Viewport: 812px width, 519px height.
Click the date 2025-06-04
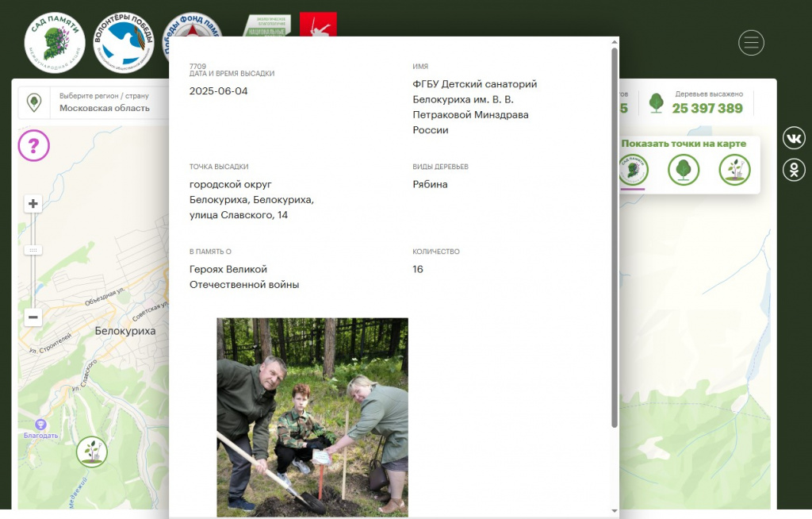[x=219, y=91]
